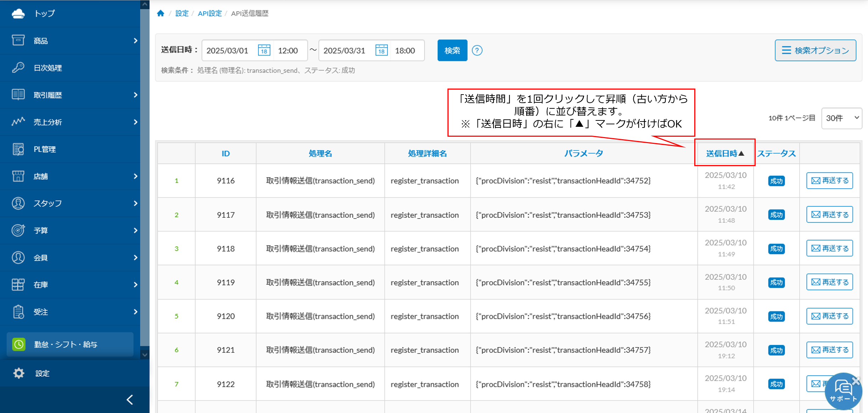Viewport: 868px width, 413px height.
Task: Open 在庫 via grid icon
Action: click(18, 284)
